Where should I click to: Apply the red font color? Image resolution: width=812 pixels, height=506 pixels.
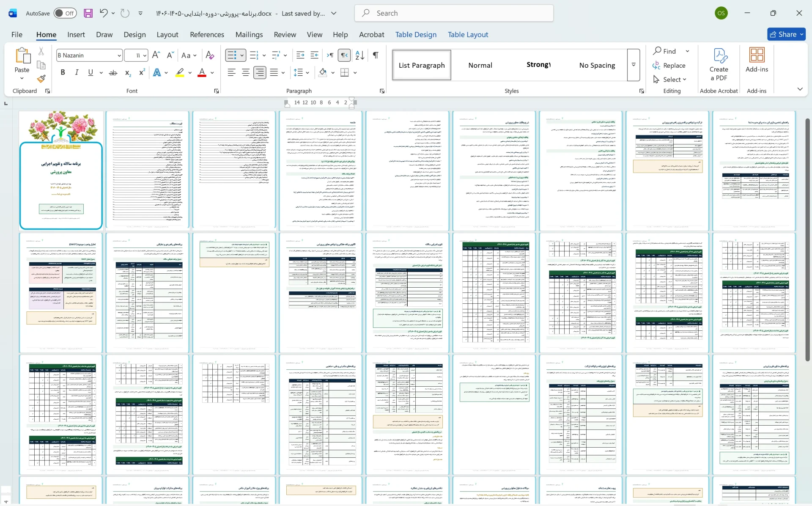(202, 73)
